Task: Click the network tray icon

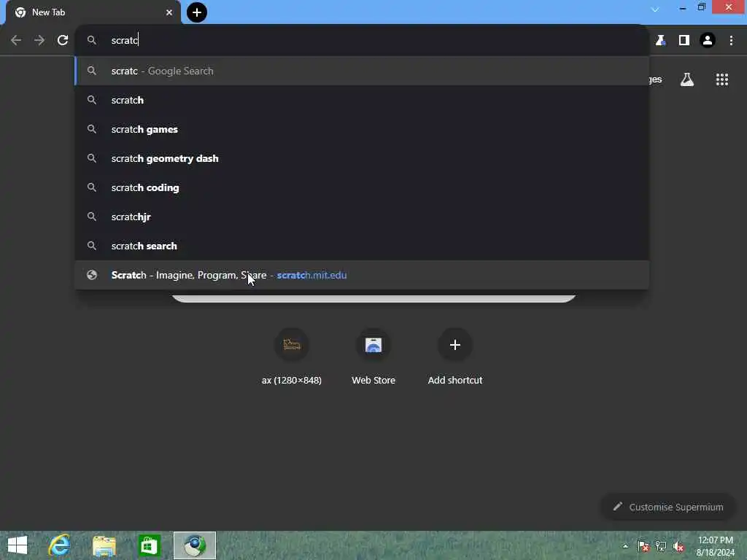Action: pos(661,546)
